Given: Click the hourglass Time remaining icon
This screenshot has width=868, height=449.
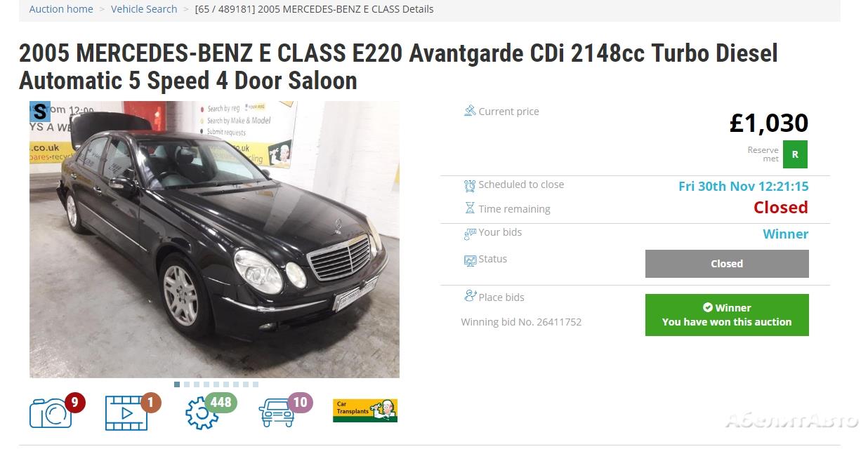Looking at the screenshot, I should tap(470, 208).
